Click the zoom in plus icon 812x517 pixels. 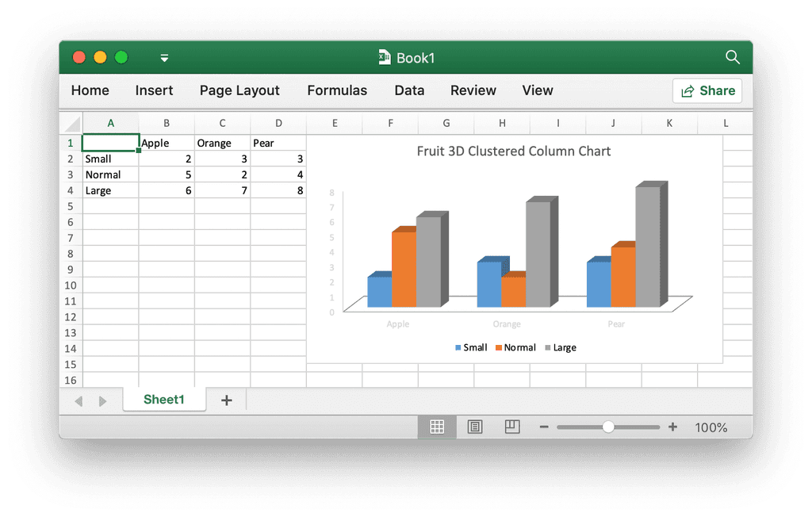[x=672, y=427]
